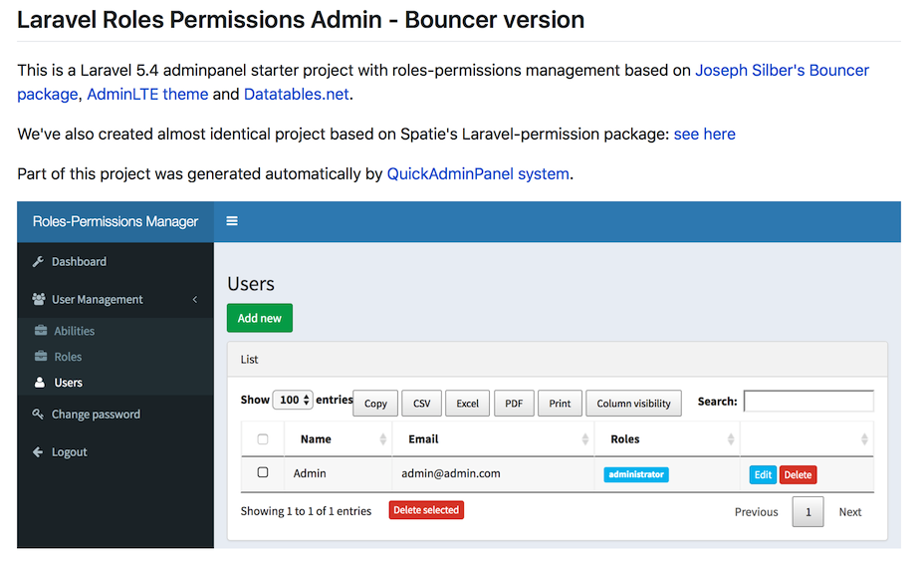Click the Users page heading
This screenshot has width=924, height=568.
(251, 284)
